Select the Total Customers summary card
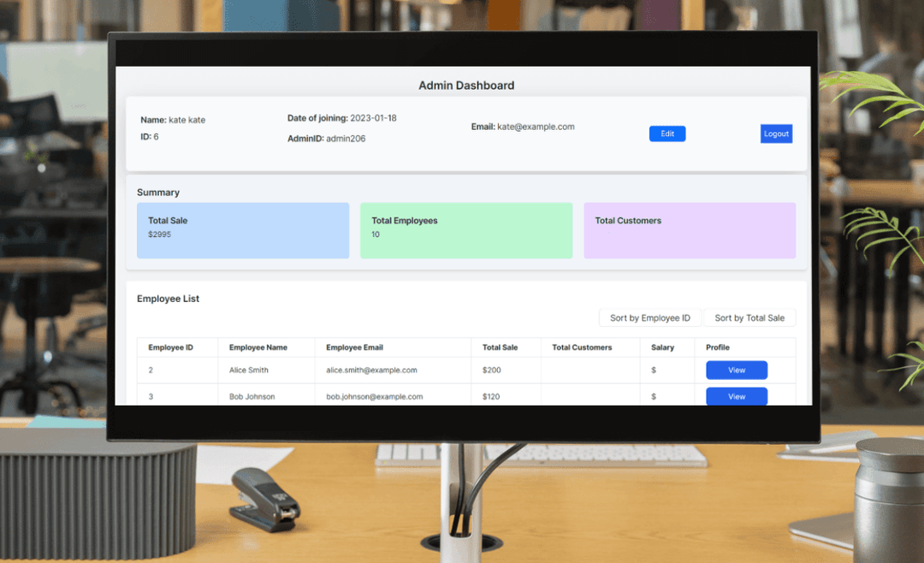924x563 pixels. click(x=690, y=230)
